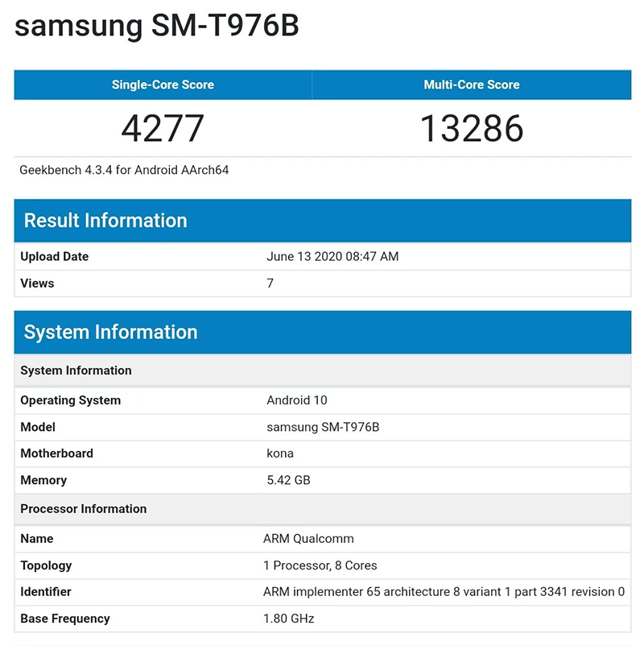644x646 pixels.
Task: Click the Base Frequency 1.80 GHz value
Action: click(289, 619)
